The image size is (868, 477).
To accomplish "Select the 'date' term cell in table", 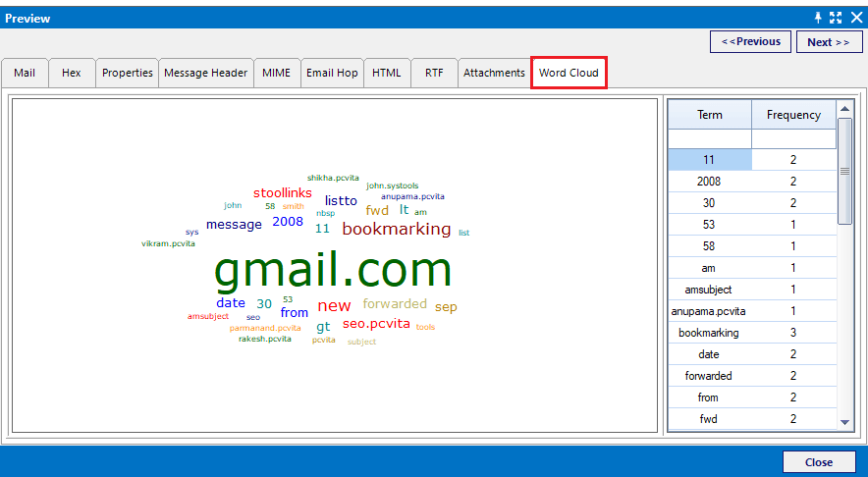I will (710, 354).
